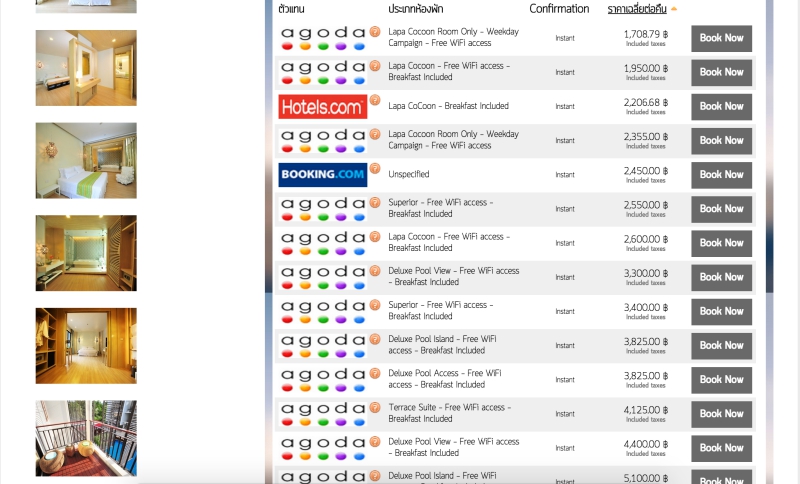Click Book Now for the Booking.com offer
The image size is (800, 484).
click(x=721, y=175)
